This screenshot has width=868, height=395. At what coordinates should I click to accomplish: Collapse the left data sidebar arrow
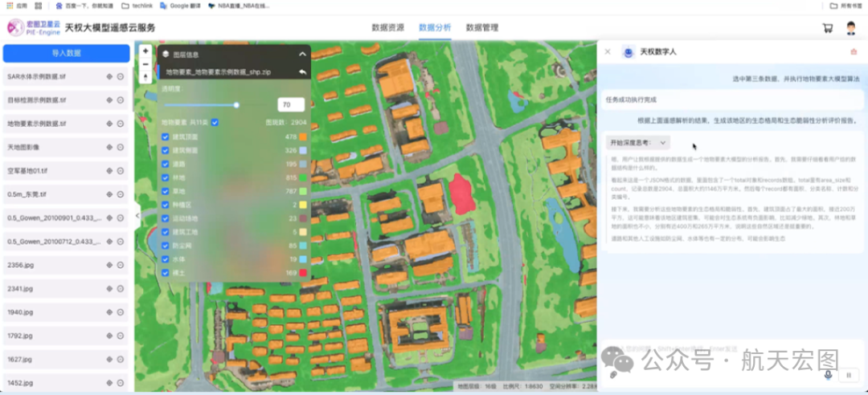click(137, 215)
